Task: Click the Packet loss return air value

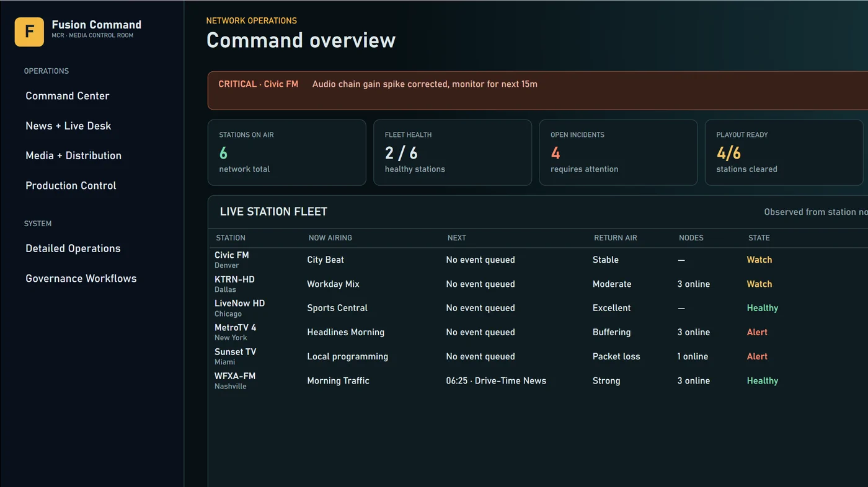Action: point(616,356)
